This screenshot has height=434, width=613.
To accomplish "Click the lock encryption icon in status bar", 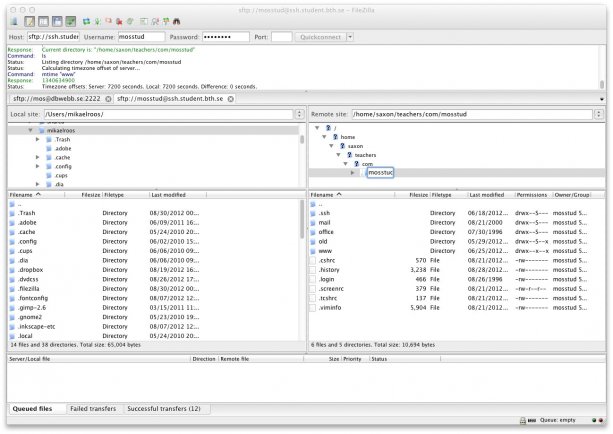I will coord(523,420).
